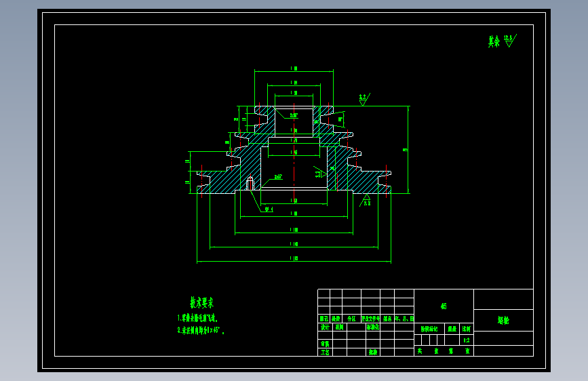
Task: Click the 比例 cell
Action: [467, 329]
